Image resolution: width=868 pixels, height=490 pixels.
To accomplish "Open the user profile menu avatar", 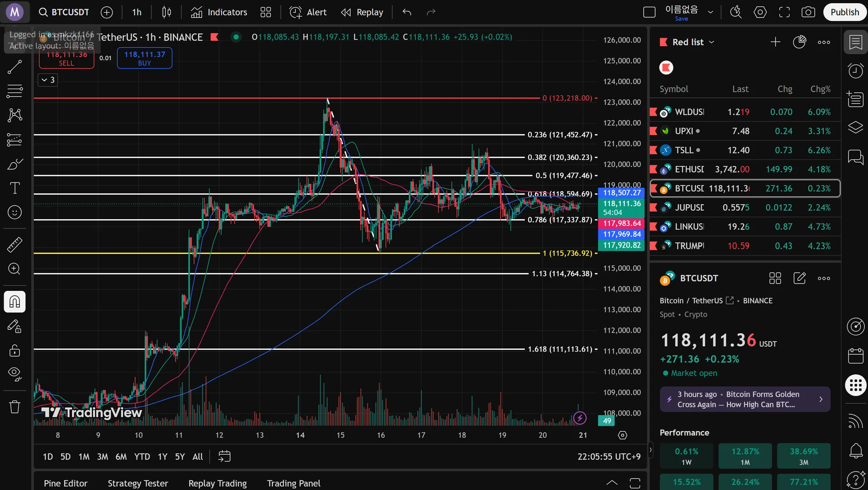I will point(15,12).
